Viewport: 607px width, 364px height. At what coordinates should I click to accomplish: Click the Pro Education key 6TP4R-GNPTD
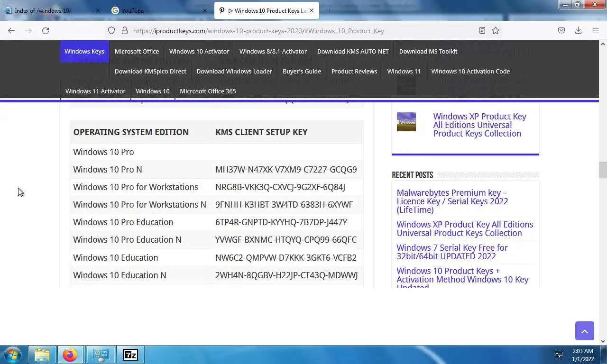[x=281, y=222]
